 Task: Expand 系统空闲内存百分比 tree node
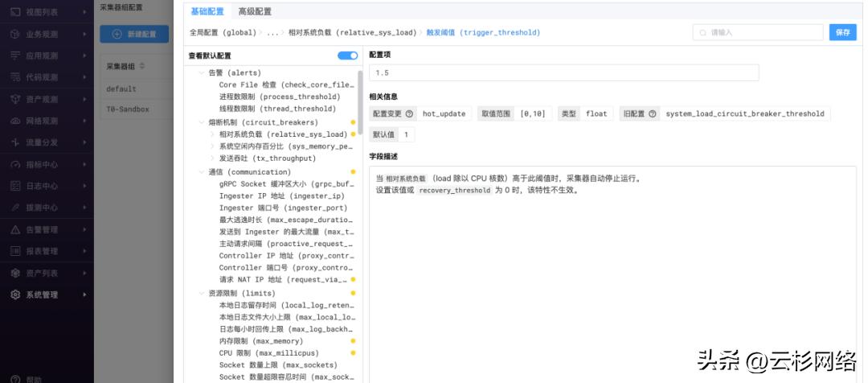click(212, 146)
